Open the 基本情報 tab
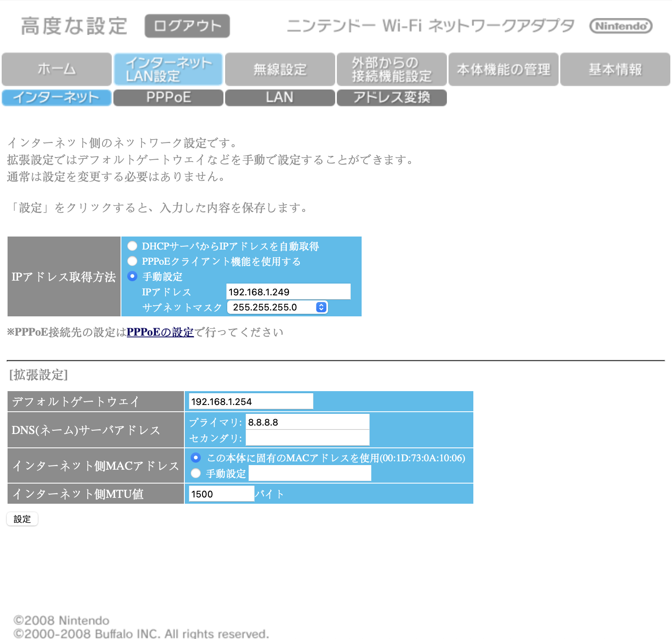 (615, 69)
